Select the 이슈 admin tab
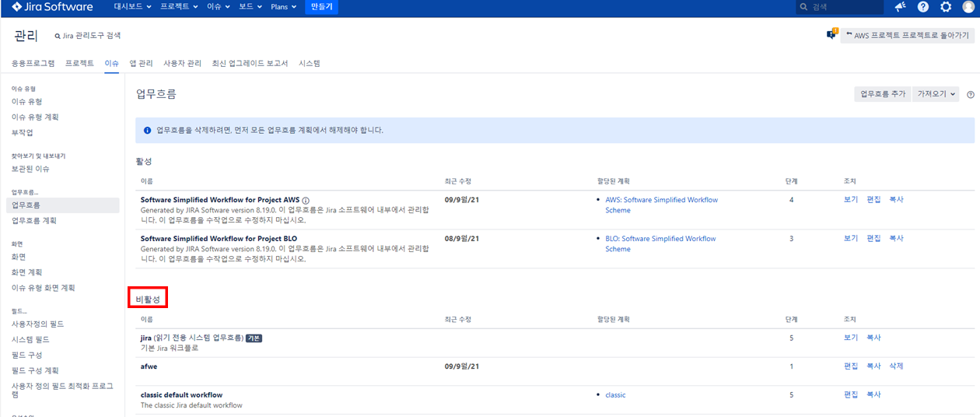 pyautogui.click(x=111, y=63)
